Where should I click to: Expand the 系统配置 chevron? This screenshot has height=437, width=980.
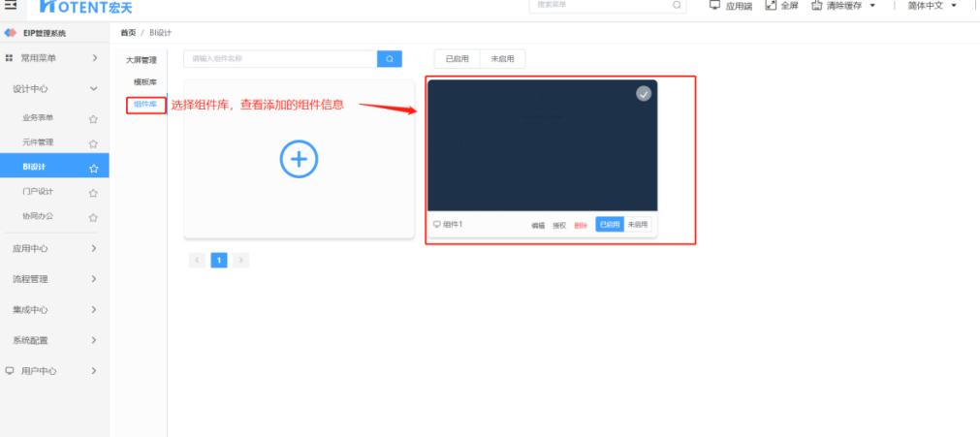coord(94,340)
